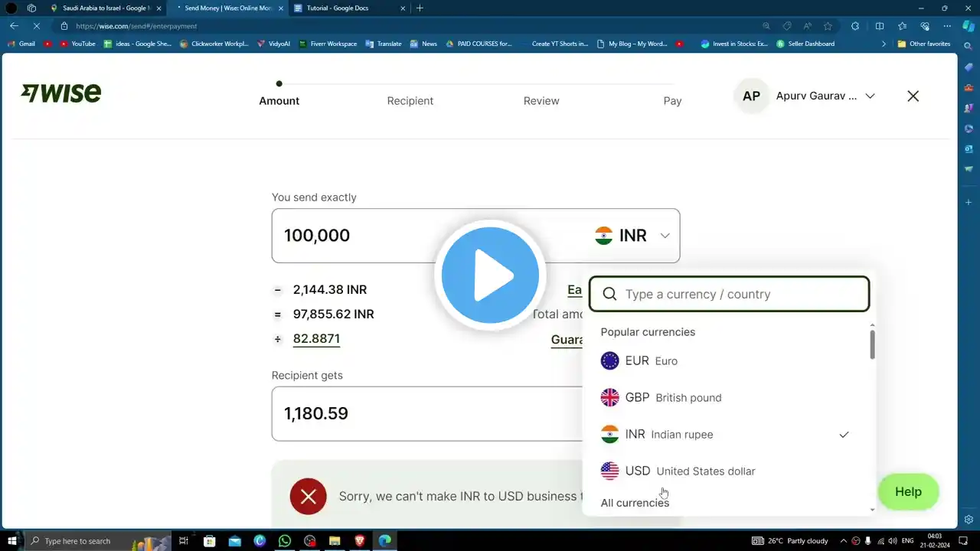Open a new browser tab
Screen dimensions: 980x551
pos(420,8)
